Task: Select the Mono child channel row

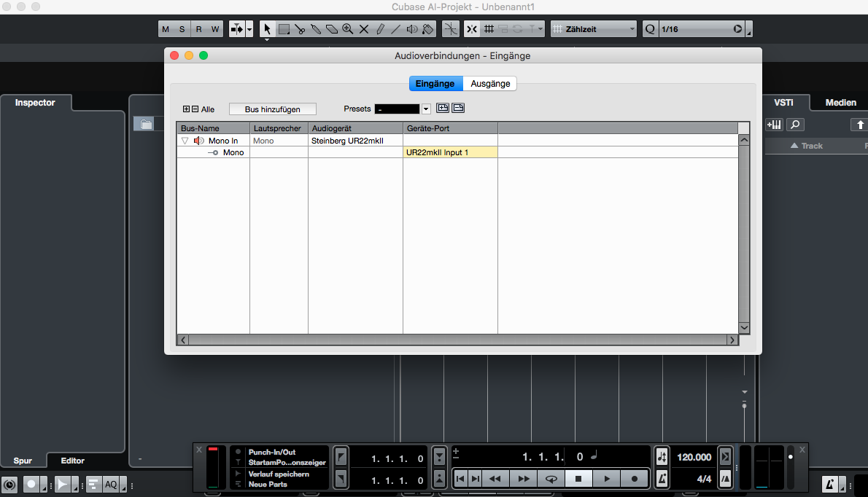Action: tap(457, 152)
